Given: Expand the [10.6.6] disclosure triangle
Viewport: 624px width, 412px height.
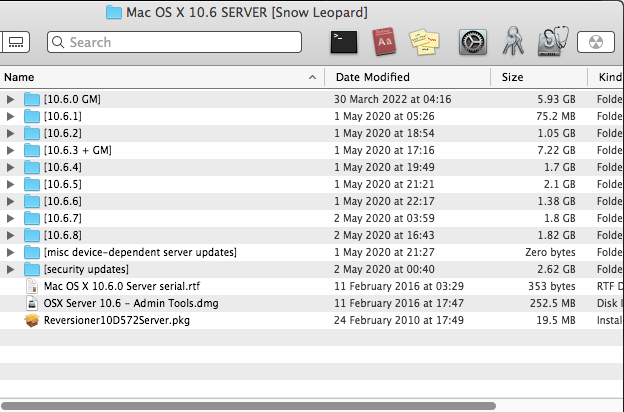Looking at the screenshot, I should (10, 201).
